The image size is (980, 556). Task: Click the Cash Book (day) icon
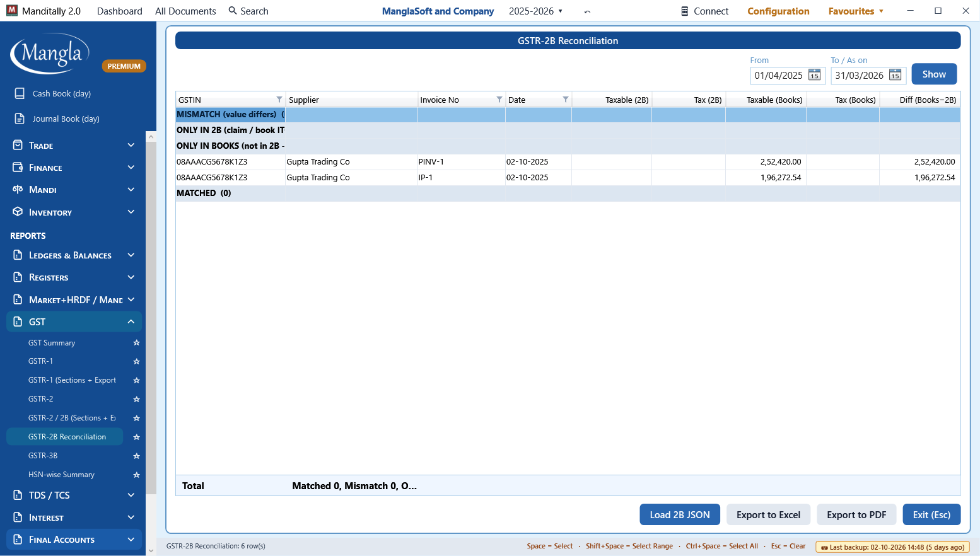pos(20,93)
